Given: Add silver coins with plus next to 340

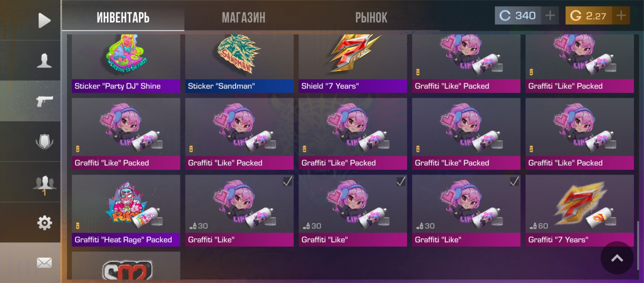Looking at the screenshot, I should pyautogui.click(x=550, y=16).
